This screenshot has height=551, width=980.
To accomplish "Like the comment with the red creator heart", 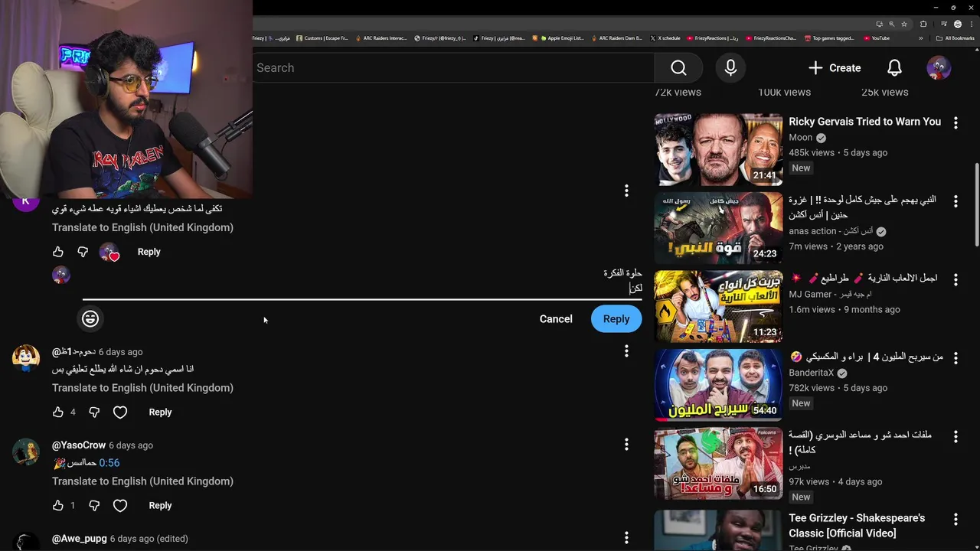I will point(58,252).
